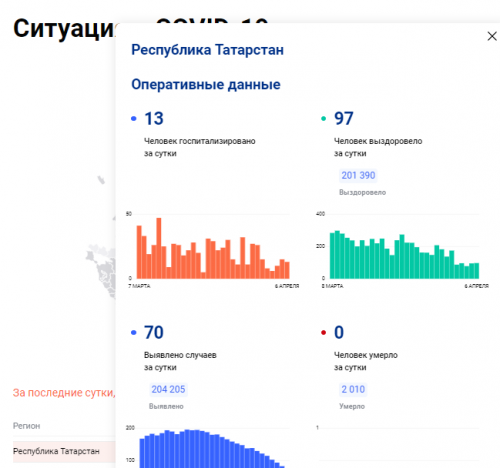
Task: Click the Умерло caption
Action: [352, 406]
